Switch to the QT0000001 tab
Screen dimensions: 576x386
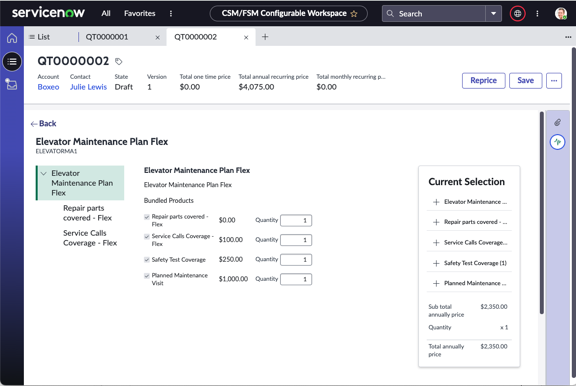coord(107,37)
